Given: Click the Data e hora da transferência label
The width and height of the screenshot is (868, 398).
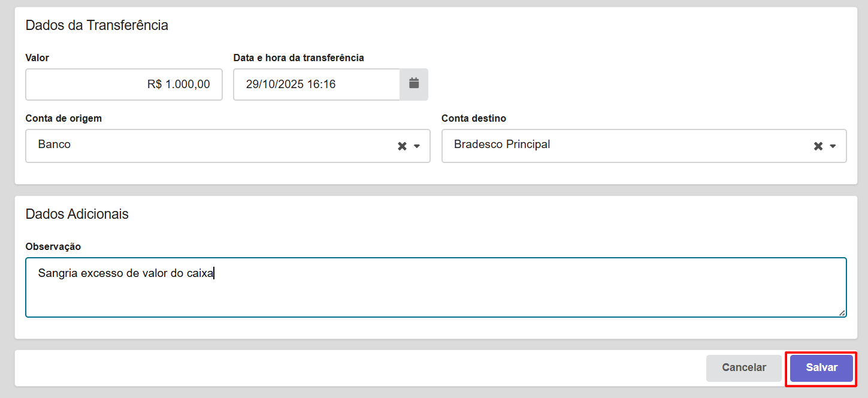Looking at the screenshot, I should (298, 58).
